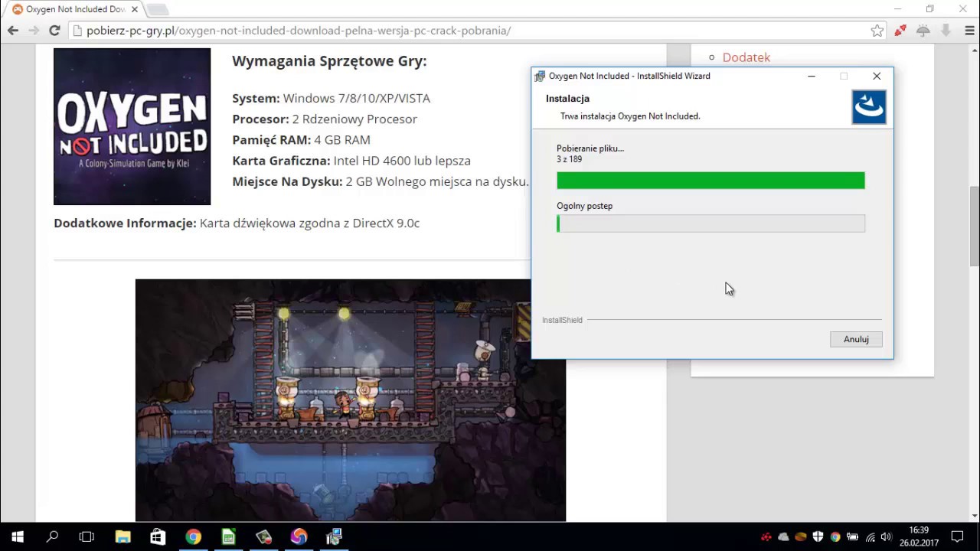The height and width of the screenshot is (551, 980).
Task: Bookmark the page with the star icon
Action: point(877,31)
